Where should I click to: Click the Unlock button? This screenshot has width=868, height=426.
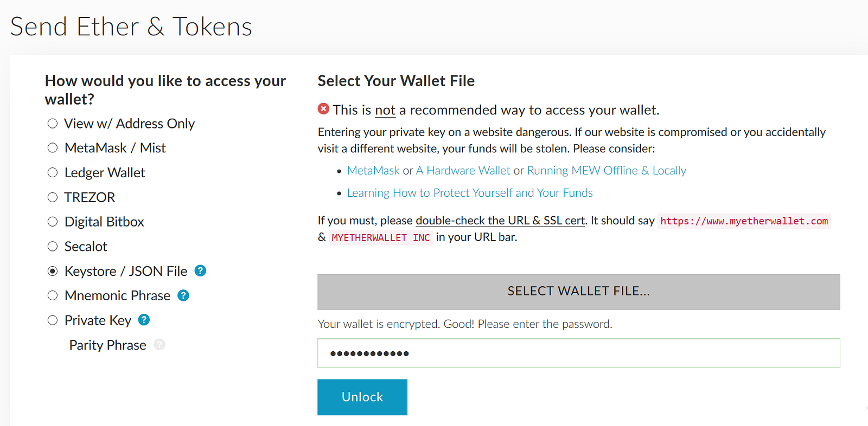click(x=362, y=397)
